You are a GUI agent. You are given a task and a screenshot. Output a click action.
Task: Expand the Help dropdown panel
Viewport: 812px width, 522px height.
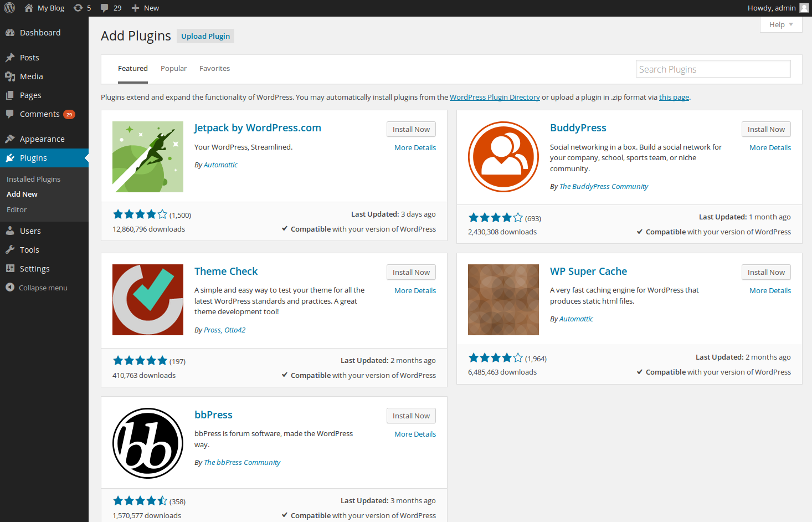(x=780, y=24)
